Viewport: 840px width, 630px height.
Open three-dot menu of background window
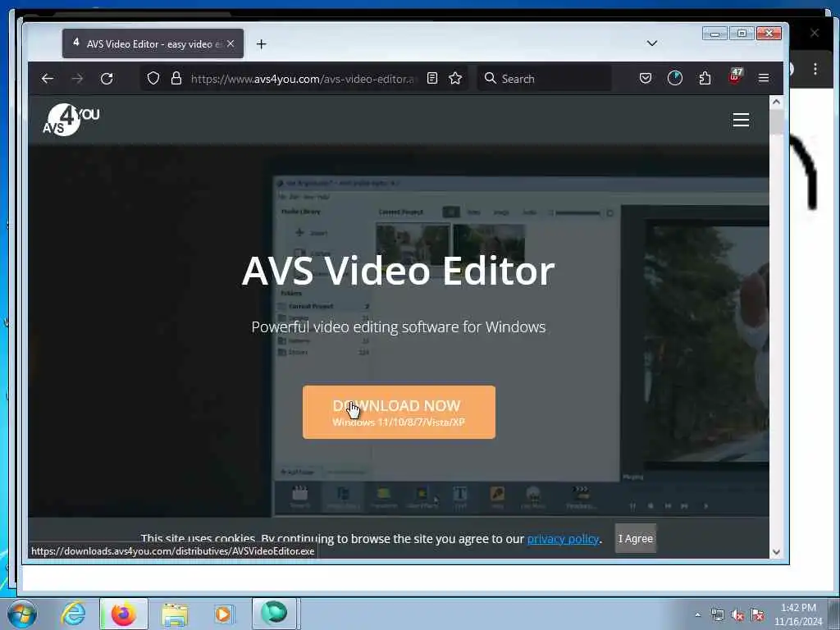click(815, 69)
